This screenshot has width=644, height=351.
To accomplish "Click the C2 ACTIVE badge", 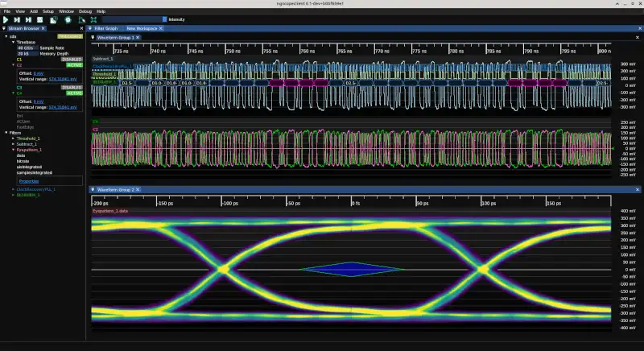I will coord(74,65).
